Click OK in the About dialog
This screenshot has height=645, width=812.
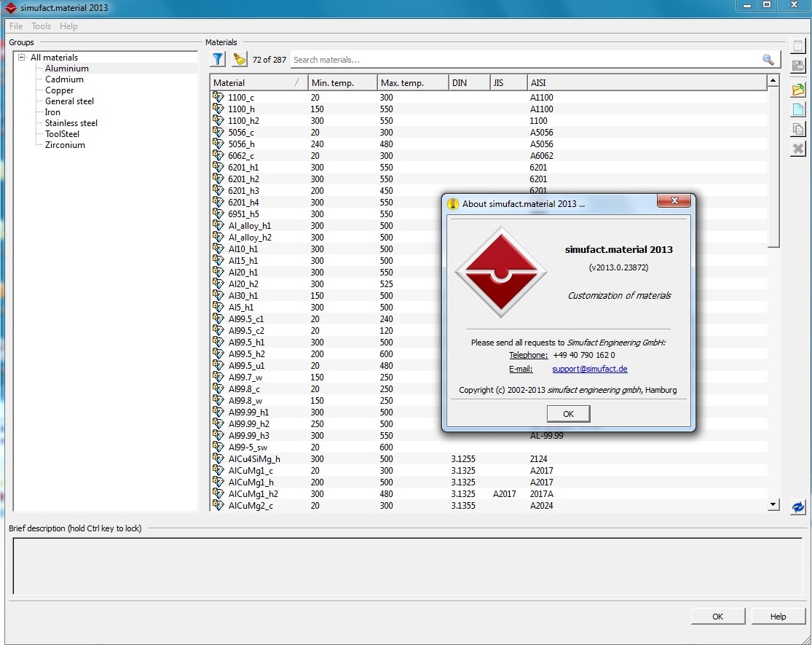coord(568,413)
